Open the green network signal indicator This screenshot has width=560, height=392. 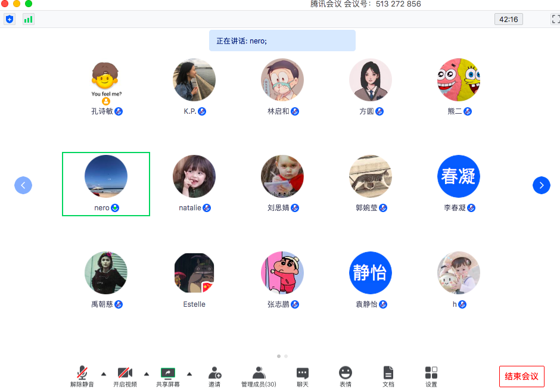click(x=28, y=19)
